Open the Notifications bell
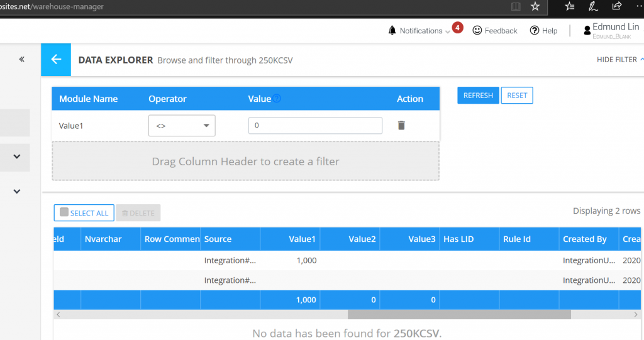Viewport: 644px width, 340px height. [392, 31]
